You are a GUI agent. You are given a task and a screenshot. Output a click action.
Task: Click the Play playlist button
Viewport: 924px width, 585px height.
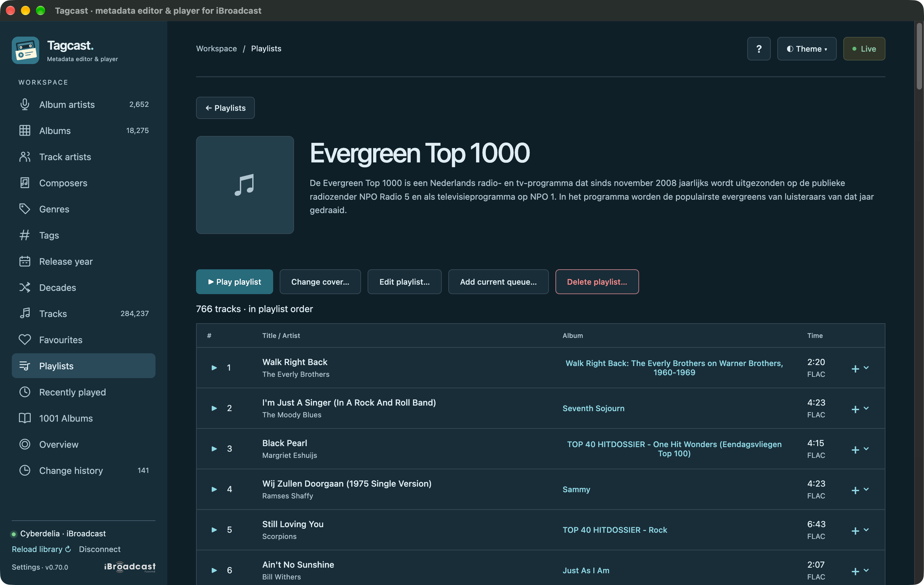tap(235, 282)
